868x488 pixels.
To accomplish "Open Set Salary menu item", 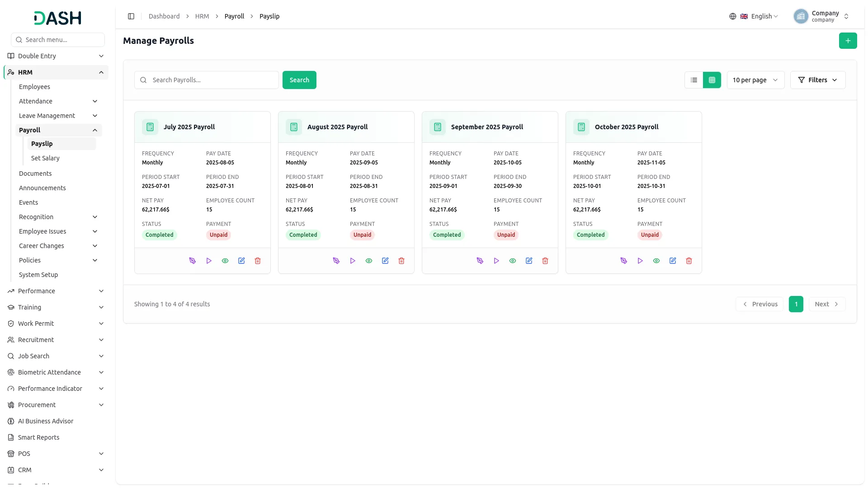I will [45, 158].
